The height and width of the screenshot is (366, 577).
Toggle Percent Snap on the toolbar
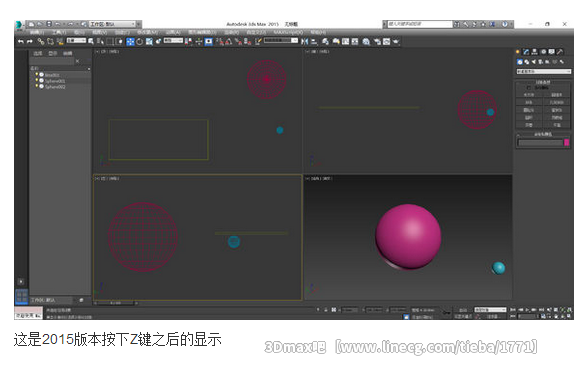point(238,42)
